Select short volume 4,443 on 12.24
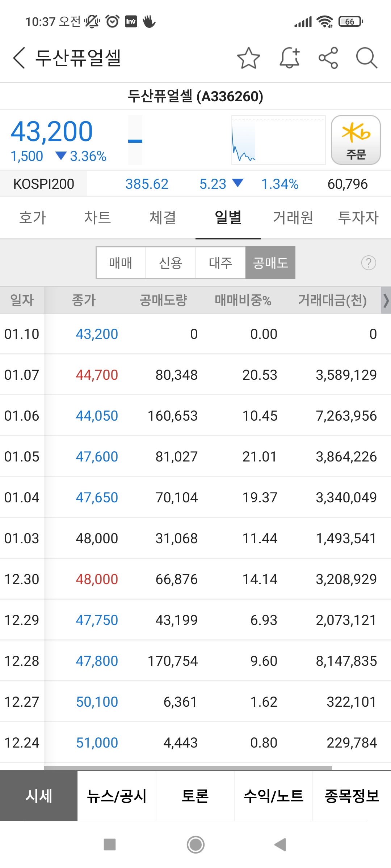The height and width of the screenshot is (868, 391). pos(180,743)
